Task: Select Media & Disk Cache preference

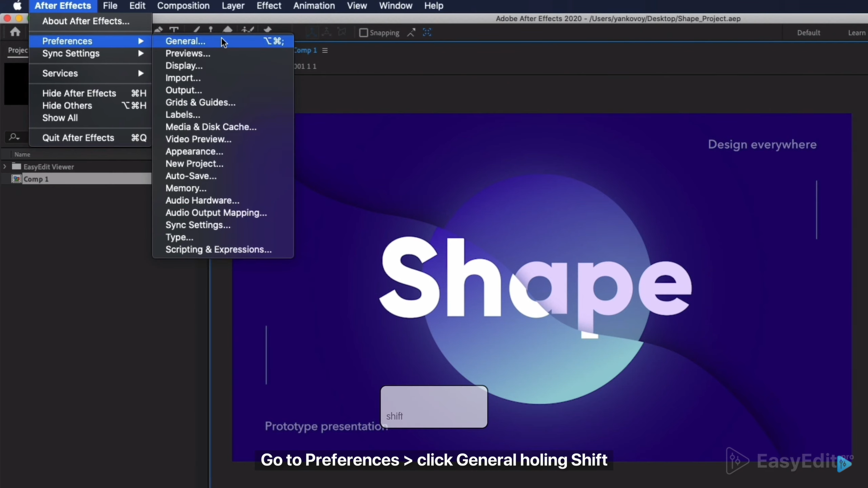Action: [x=210, y=127]
